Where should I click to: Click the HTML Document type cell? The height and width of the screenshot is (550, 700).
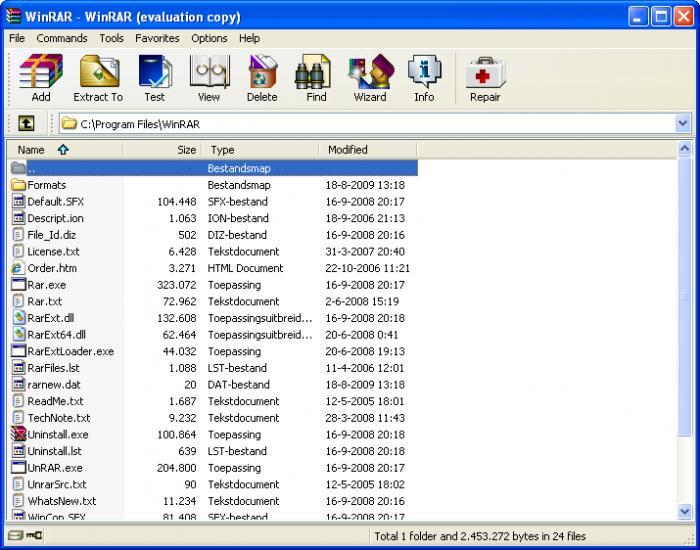click(245, 268)
